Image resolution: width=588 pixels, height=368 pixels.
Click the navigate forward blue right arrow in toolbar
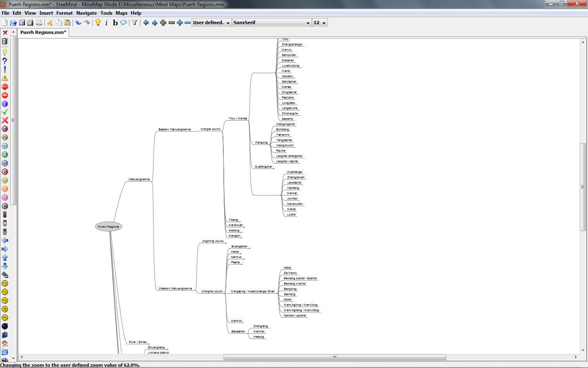point(154,22)
